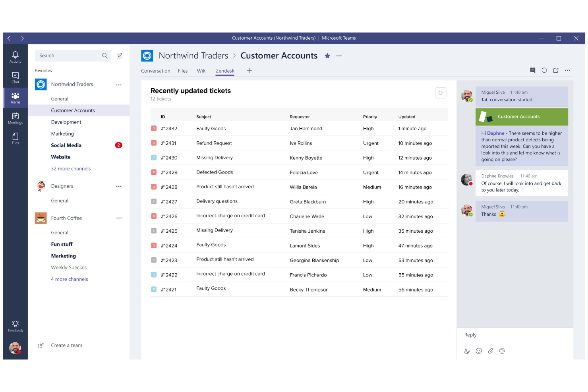This screenshot has width=588, height=392.
Task: Show tab conversation pane
Action: tap(532, 70)
